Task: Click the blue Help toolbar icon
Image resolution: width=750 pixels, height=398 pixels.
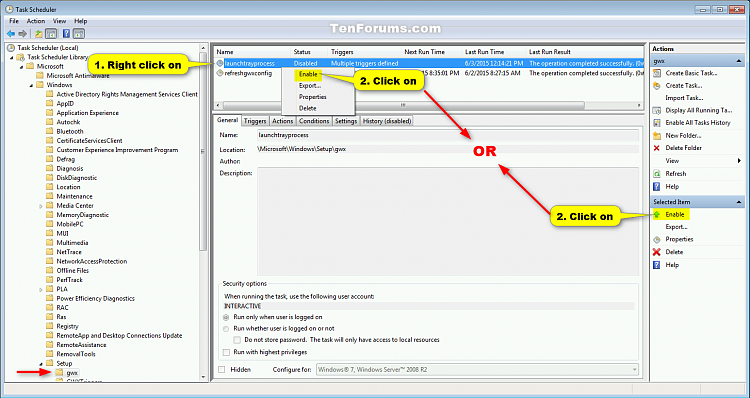Action: [x=66, y=33]
